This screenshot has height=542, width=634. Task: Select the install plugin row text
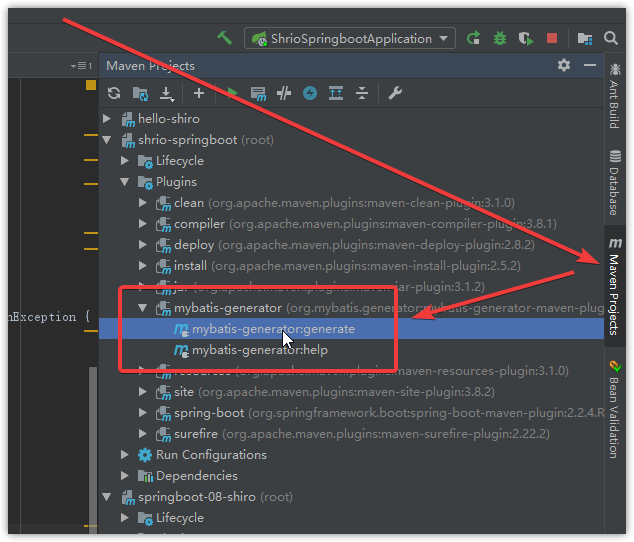point(347,266)
